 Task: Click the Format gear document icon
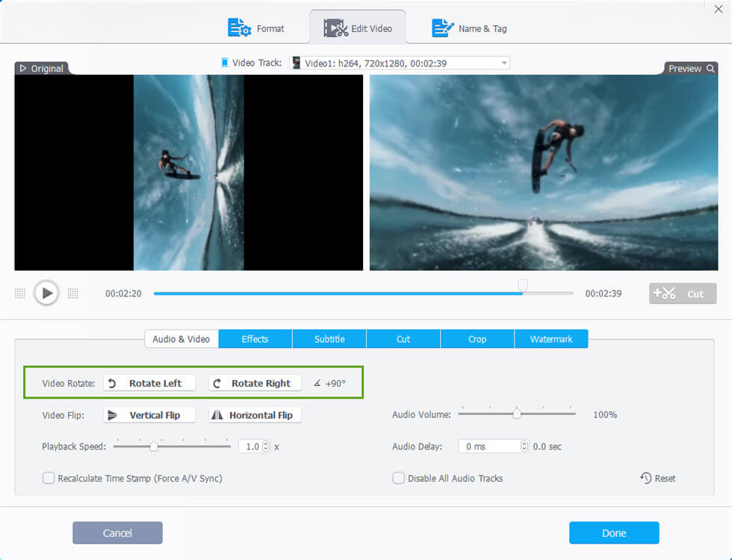pos(239,28)
